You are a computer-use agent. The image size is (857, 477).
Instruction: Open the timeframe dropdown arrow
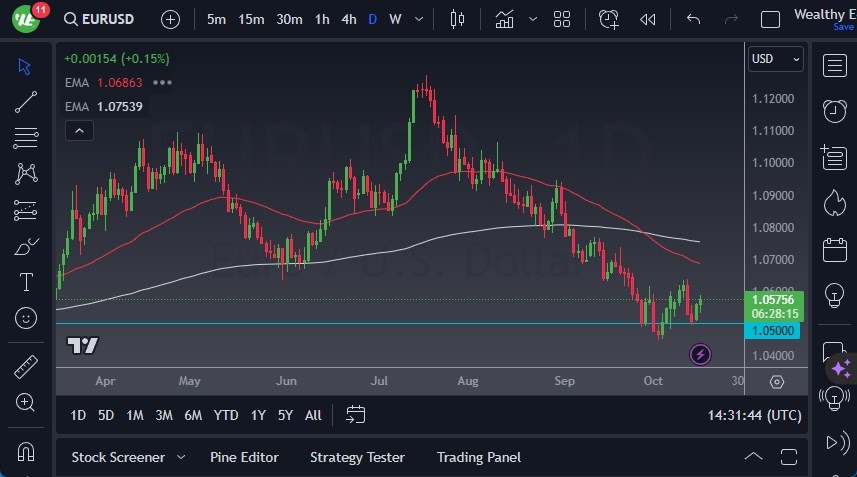click(x=419, y=19)
